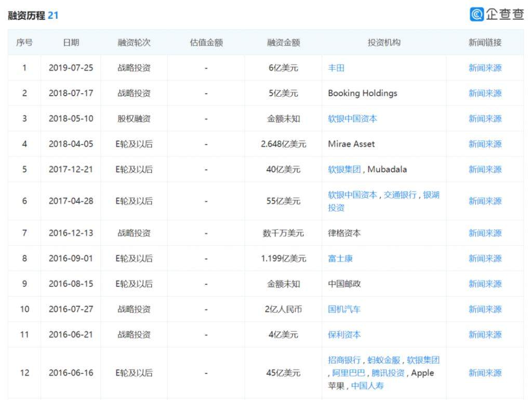Open 新闻来源 link for 2016-09-01 row
Image resolution: width=532 pixels, height=400 pixels.
pos(485,259)
